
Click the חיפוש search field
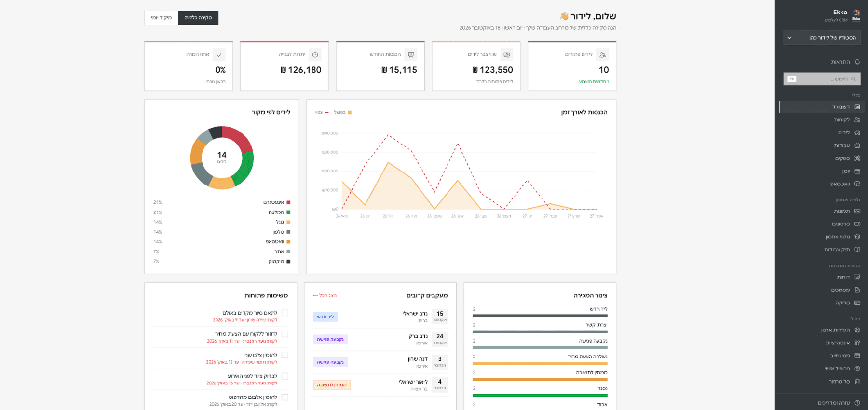tap(822, 79)
